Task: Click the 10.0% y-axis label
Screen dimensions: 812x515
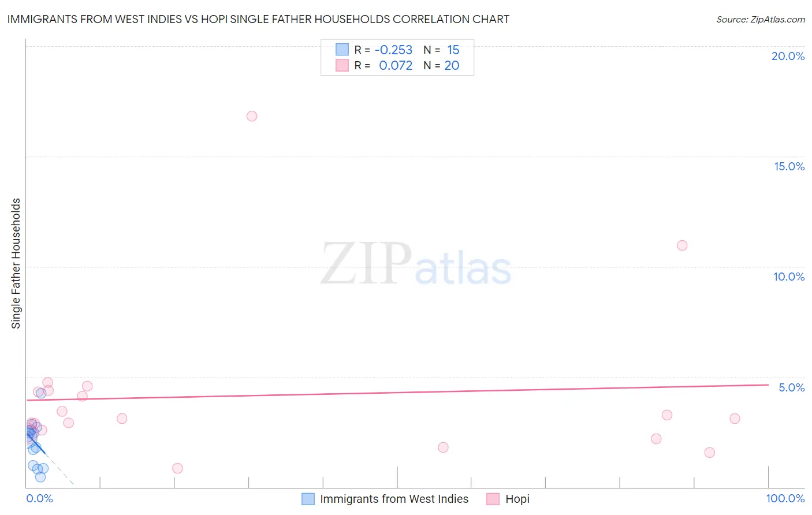Action: (789, 277)
